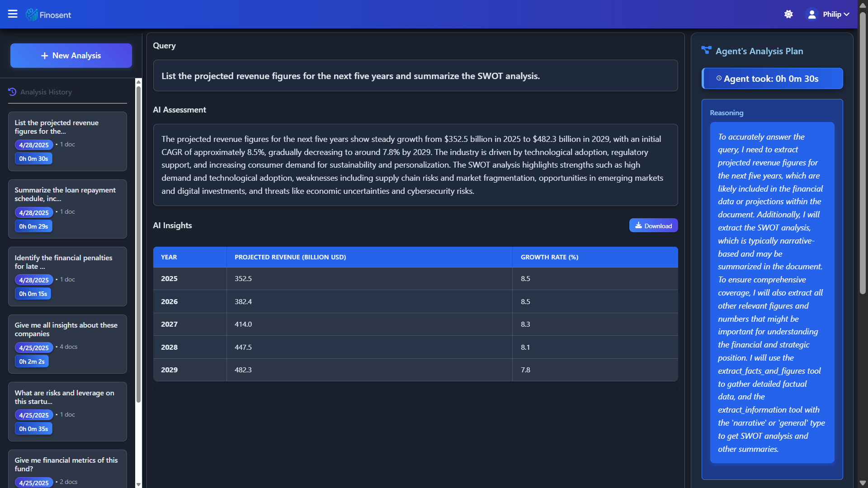Expand the Philip account dropdown
The width and height of the screenshot is (868, 488).
click(x=836, y=14)
